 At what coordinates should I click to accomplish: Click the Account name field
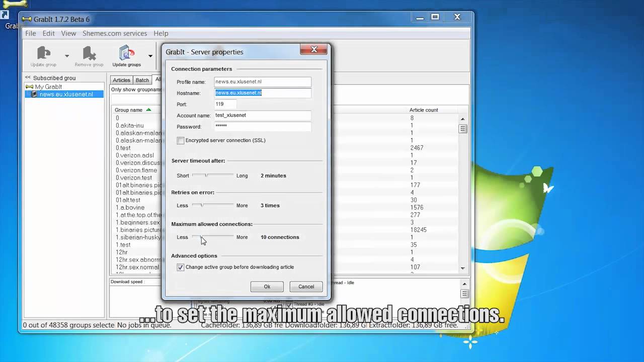[x=262, y=115]
